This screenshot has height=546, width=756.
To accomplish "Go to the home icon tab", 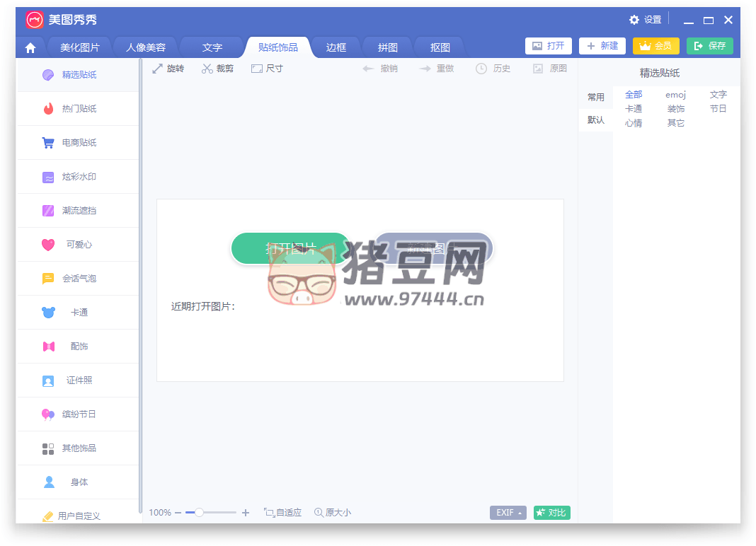I will click(x=30, y=47).
